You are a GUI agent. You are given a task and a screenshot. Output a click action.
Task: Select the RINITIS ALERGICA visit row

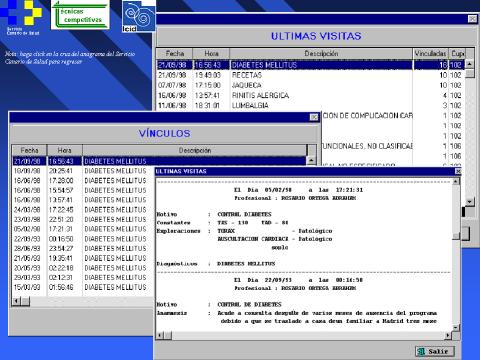coord(311,95)
